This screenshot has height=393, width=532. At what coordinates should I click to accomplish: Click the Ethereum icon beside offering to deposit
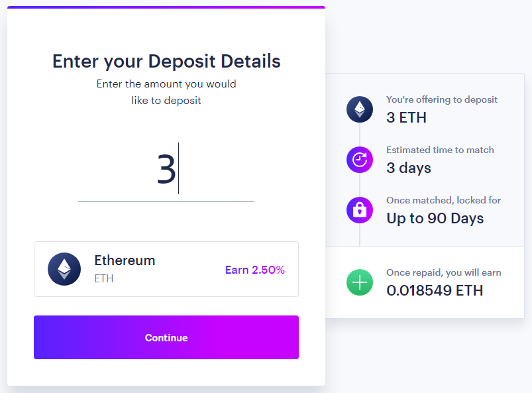[x=360, y=109]
